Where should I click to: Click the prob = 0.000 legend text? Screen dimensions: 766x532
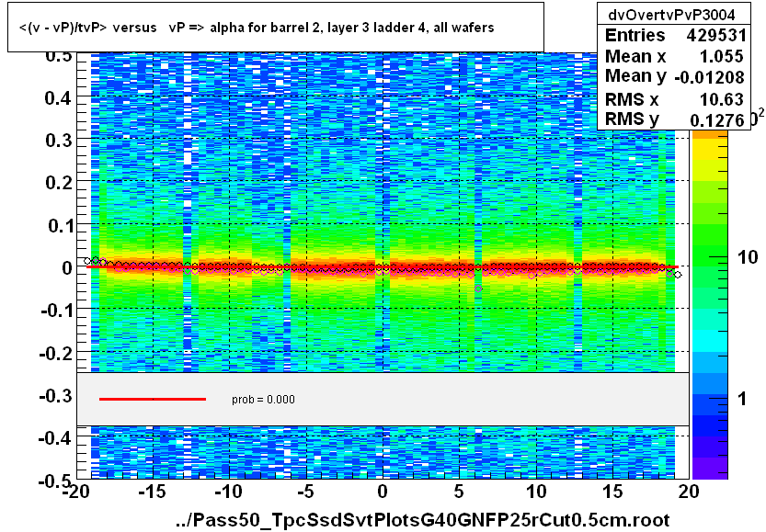tap(263, 400)
